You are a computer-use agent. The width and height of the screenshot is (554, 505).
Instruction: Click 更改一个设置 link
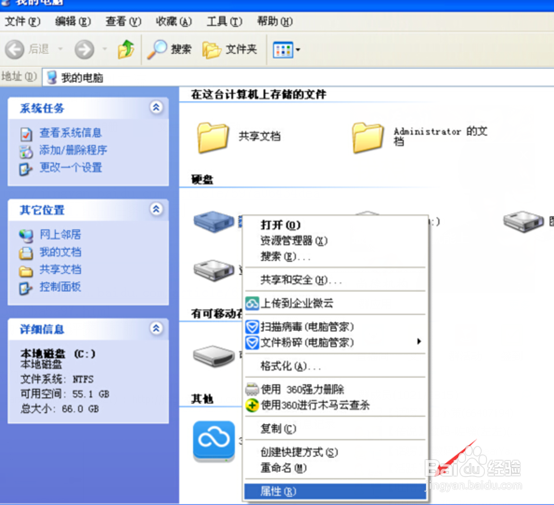coord(71,168)
